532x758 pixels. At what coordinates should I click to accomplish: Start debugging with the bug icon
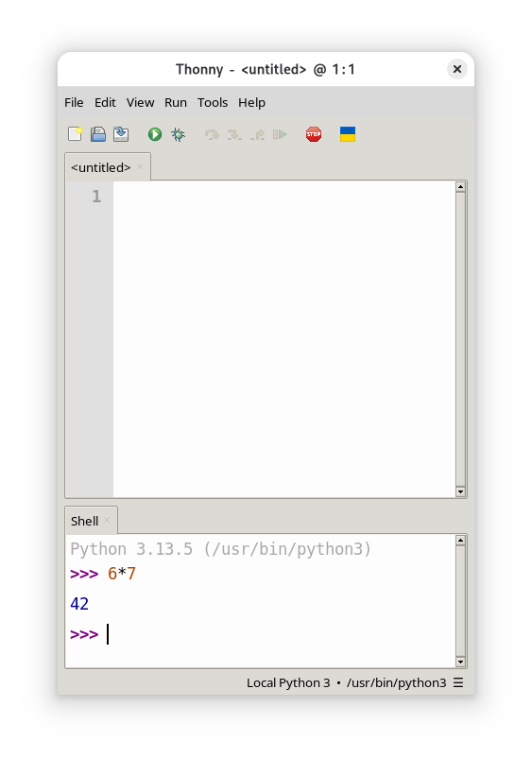pyautogui.click(x=178, y=134)
